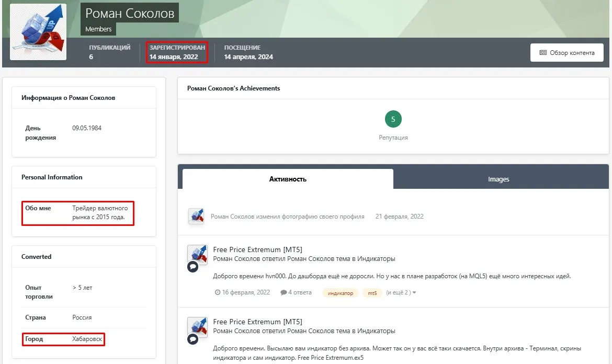Click the 16 февраля, 2022 clock icon
Screen dimensions: 612x364
[218, 292]
